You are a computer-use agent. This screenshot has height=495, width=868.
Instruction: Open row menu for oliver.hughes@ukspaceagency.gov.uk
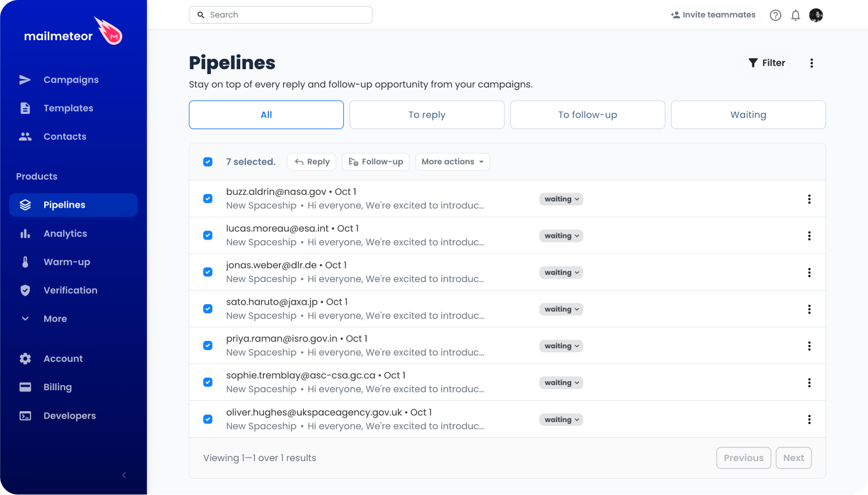click(809, 420)
